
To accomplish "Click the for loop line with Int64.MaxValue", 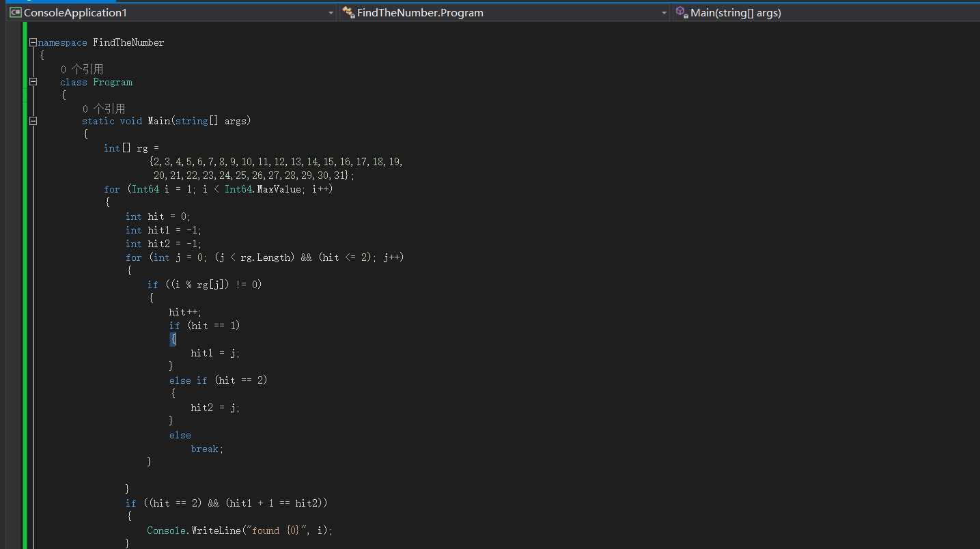I will [219, 189].
